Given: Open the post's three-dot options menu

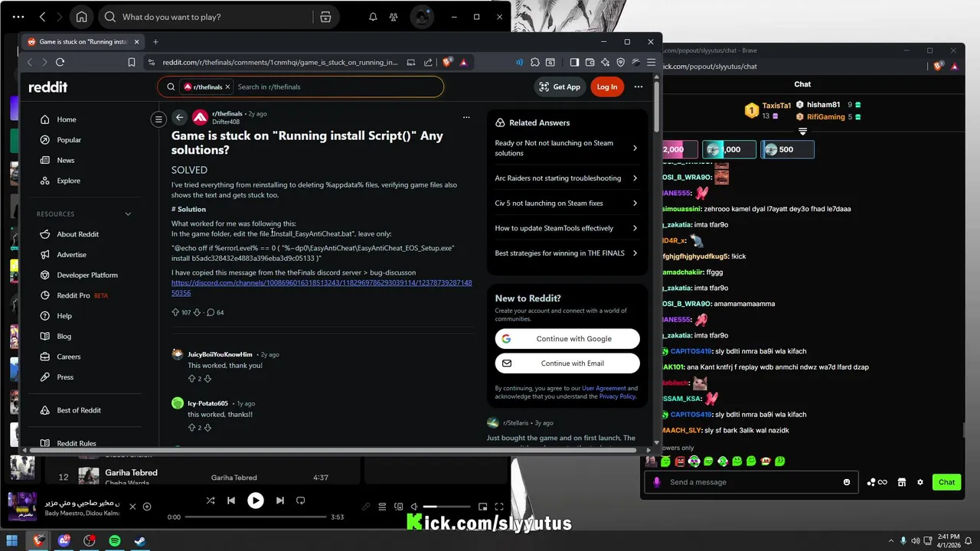Looking at the screenshot, I should tap(466, 117).
